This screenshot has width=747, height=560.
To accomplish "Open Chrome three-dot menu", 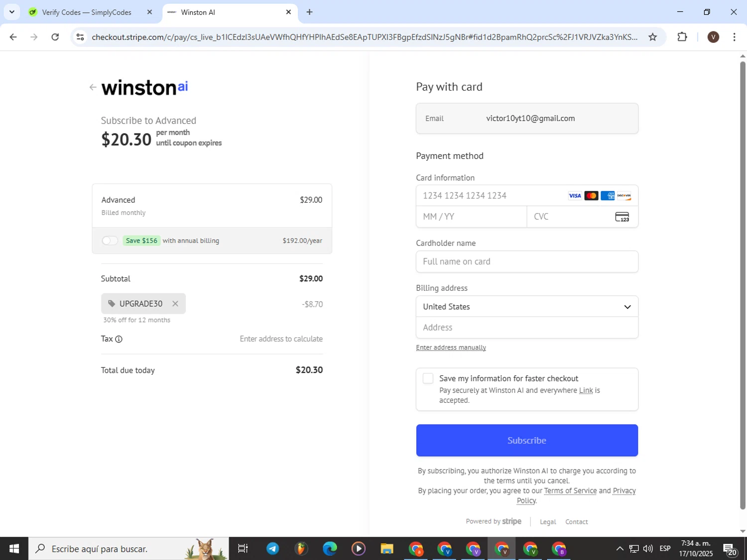I will (x=734, y=37).
